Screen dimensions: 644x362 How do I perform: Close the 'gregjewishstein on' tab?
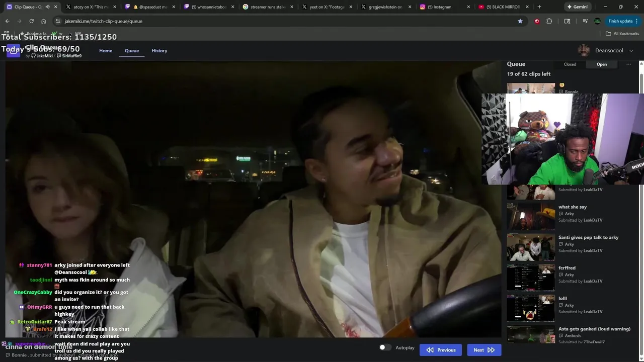click(410, 7)
